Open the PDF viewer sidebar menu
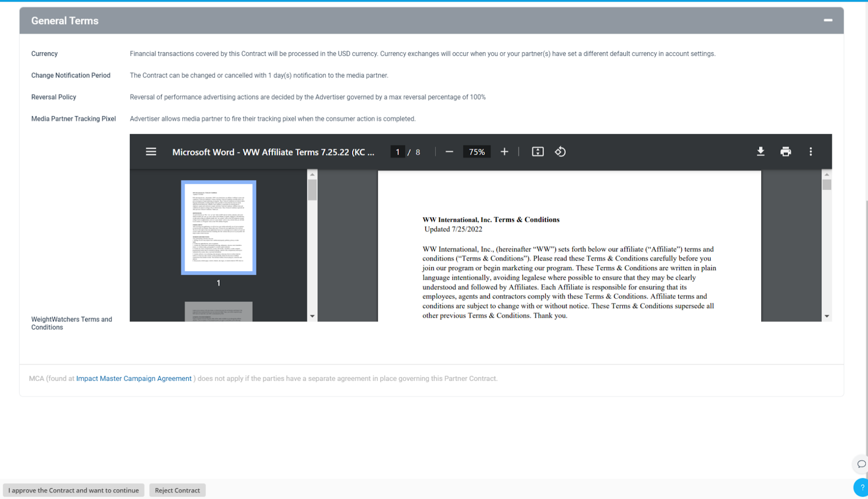868x499 pixels. [x=151, y=152]
